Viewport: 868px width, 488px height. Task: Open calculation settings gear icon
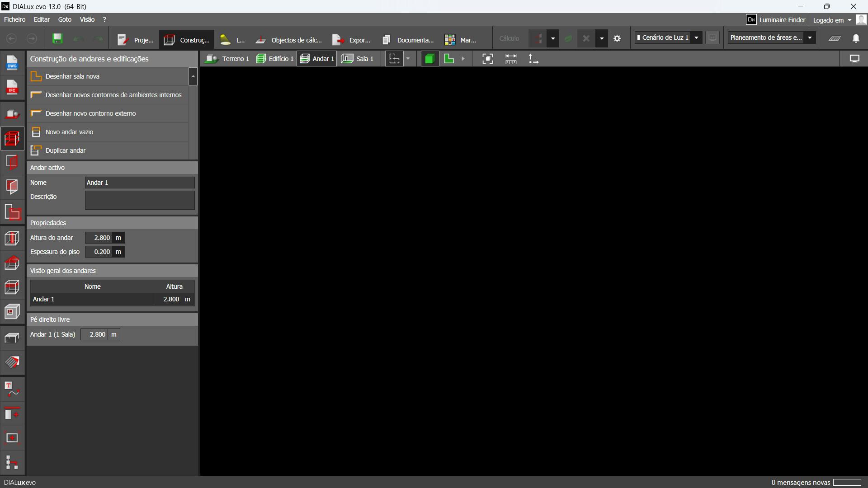(x=617, y=39)
